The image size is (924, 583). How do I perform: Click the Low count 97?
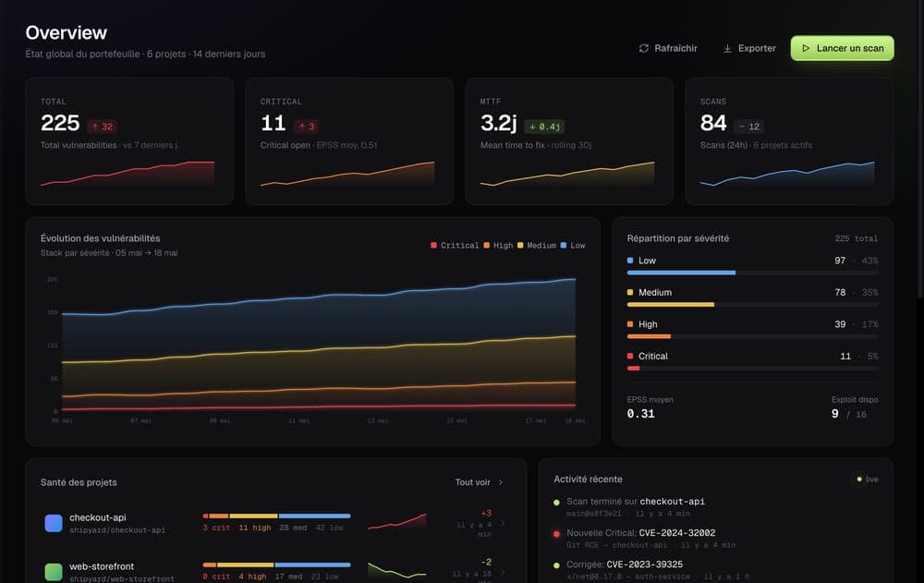(840, 261)
